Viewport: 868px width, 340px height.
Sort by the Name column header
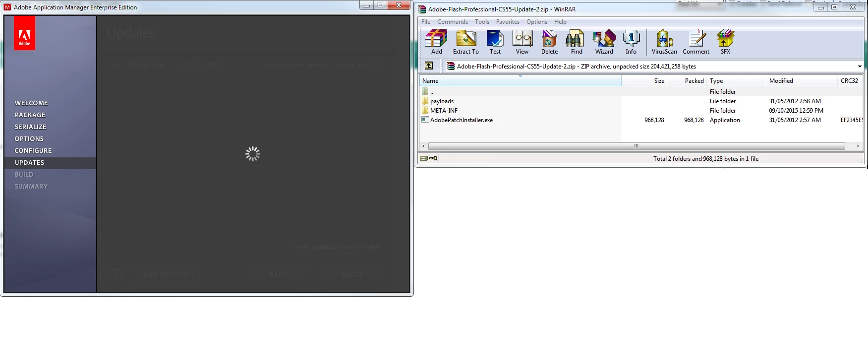(x=520, y=80)
